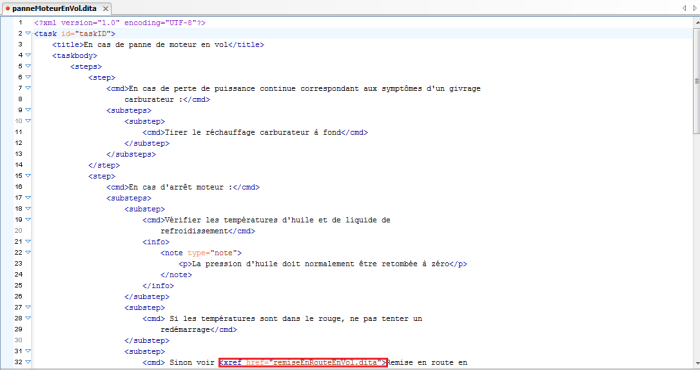Click the title "En cas de panne de moteur en vol"
700x370 pixels.
(156, 45)
